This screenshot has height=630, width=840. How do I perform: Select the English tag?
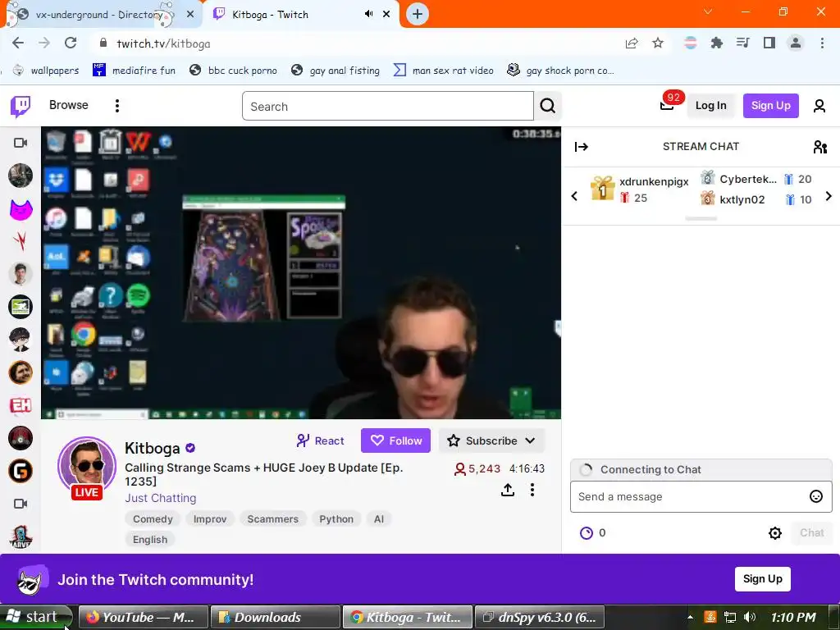click(150, 540)
